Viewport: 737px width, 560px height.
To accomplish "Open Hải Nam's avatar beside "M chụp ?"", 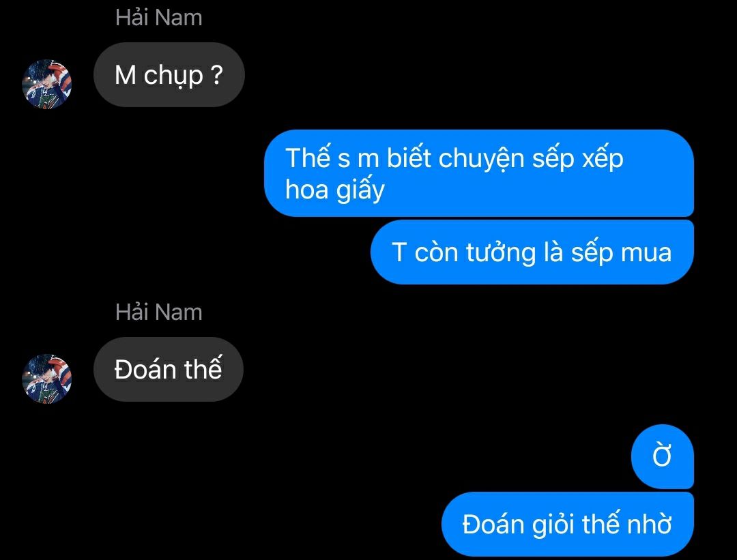I will pos(46,84).
